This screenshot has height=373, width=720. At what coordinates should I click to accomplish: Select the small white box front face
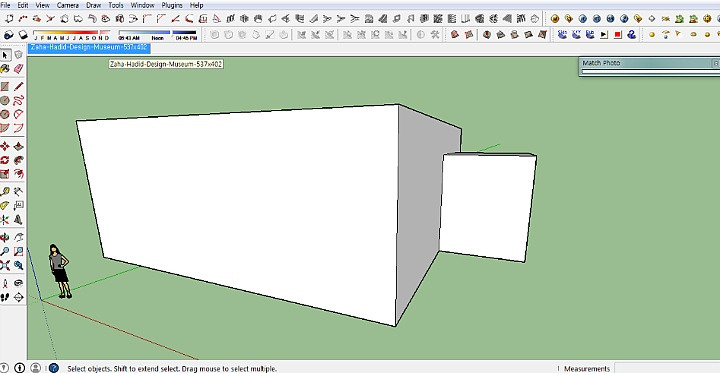pyautogui.click(x=487, y=207)
